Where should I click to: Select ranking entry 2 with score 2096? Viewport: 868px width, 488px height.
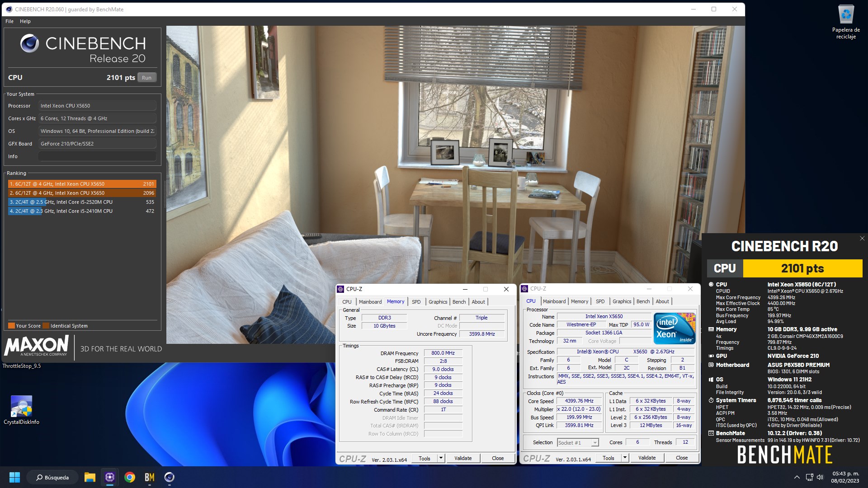coord(82,193)
